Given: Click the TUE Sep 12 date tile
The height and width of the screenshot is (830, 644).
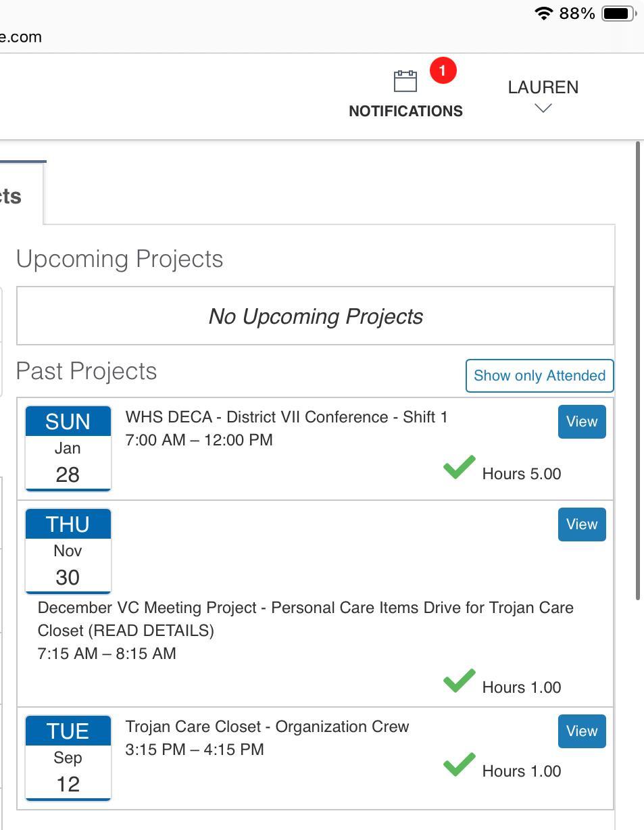Looking at the screenshot, I should point(68,758).
